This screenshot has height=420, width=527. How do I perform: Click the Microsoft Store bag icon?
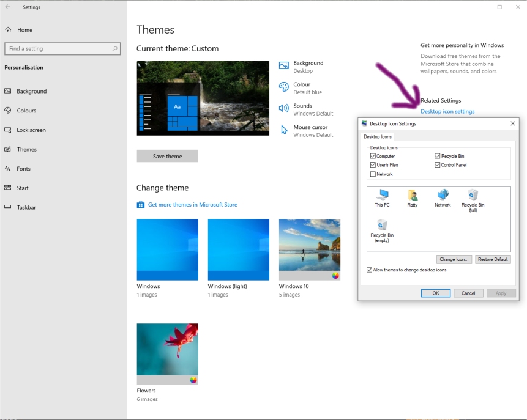point(141,204)
